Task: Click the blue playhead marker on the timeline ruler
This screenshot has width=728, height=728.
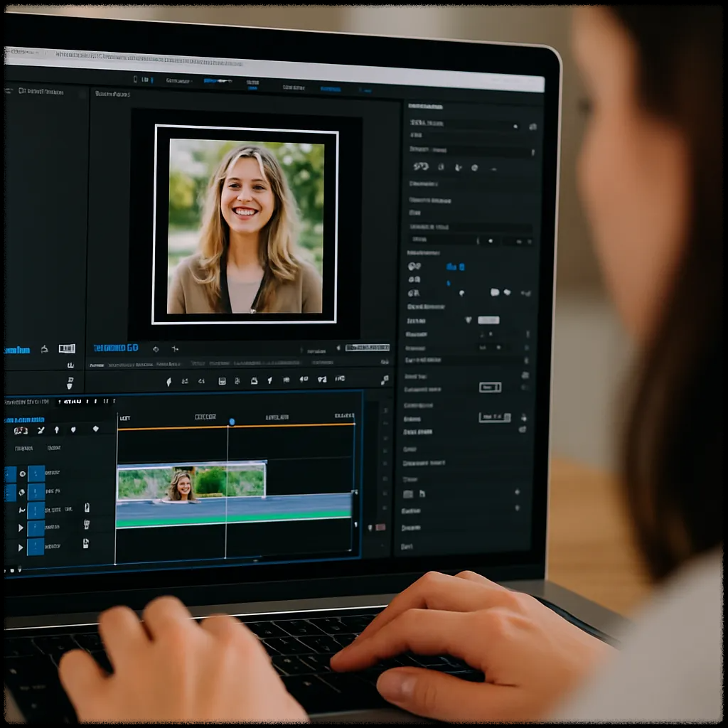Action: pyautogui.click(x=232, y=422)
